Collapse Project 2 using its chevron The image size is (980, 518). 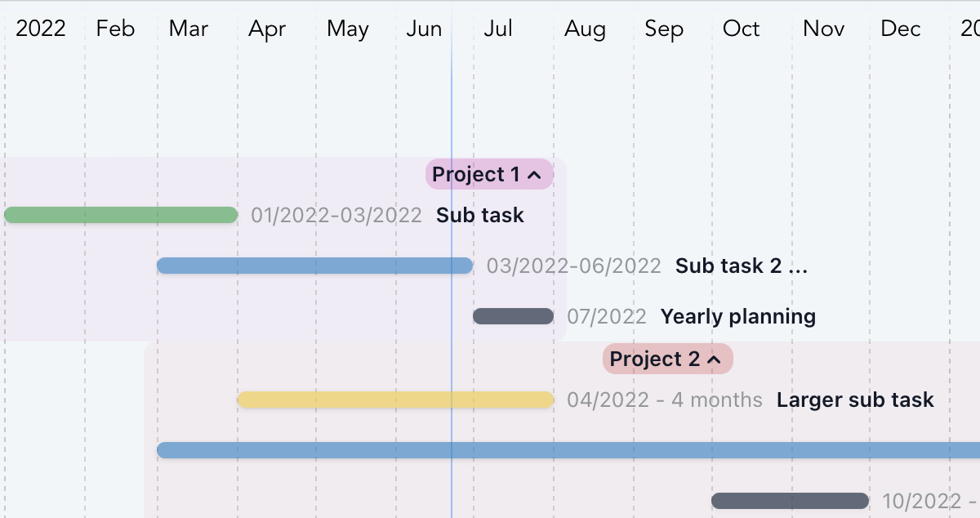point(714,359)
